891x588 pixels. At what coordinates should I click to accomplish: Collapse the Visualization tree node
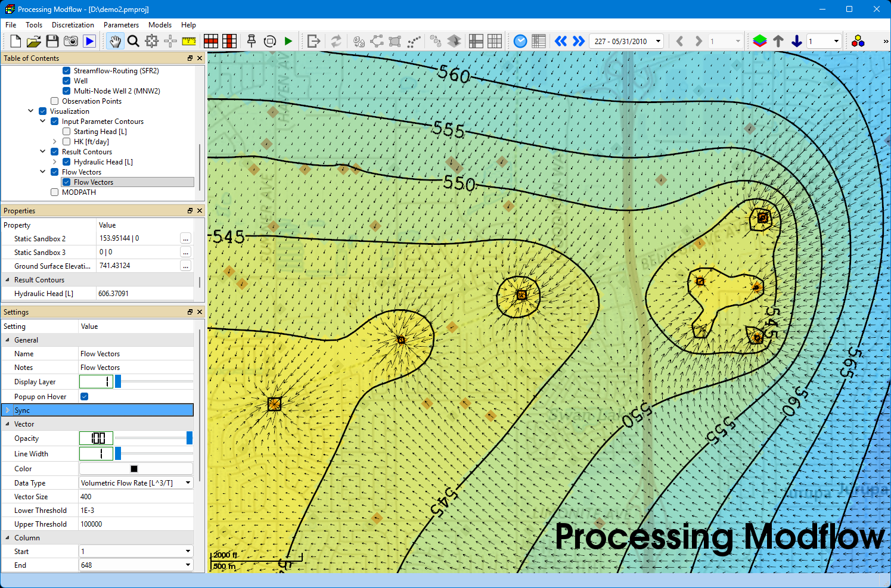point(31,111)
